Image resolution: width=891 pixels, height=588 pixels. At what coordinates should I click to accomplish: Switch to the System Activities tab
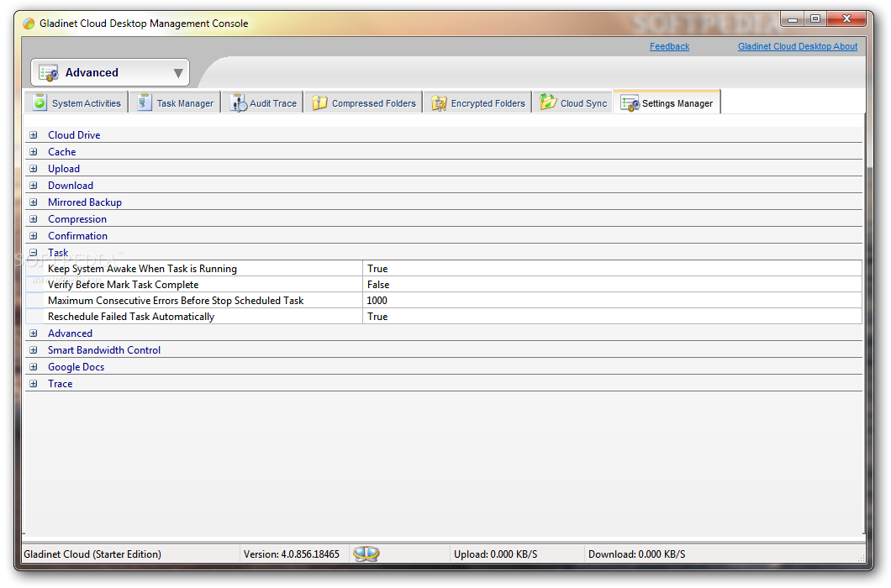(x=76, y=102)
